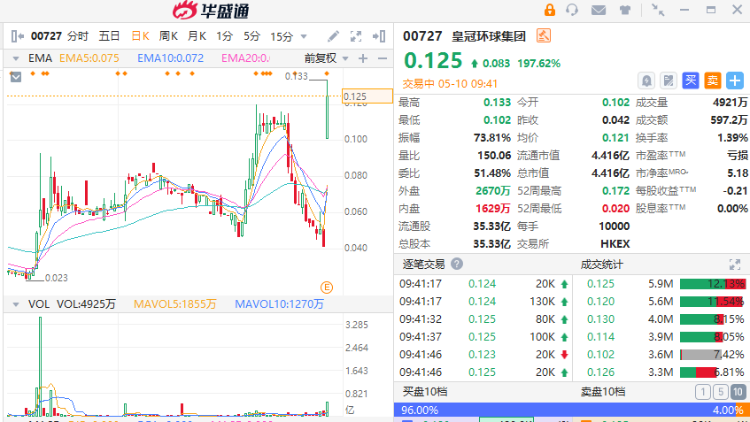Click the MAVOL5:1855万 label
750x422 pixels.
pyautogui.click(x=175, y=304)
